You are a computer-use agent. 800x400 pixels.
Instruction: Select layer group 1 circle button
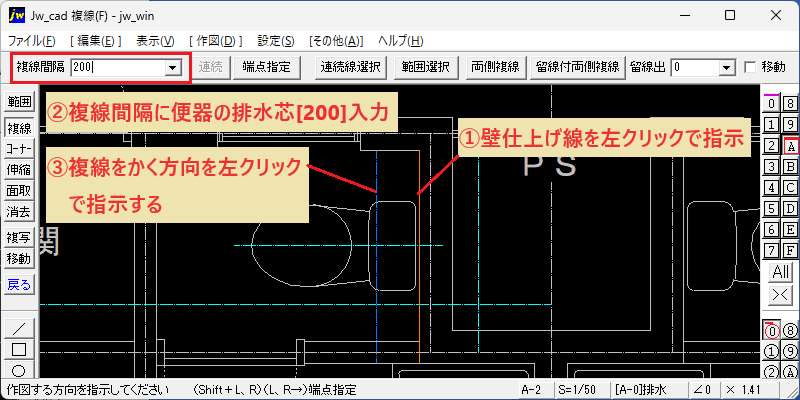772,351
